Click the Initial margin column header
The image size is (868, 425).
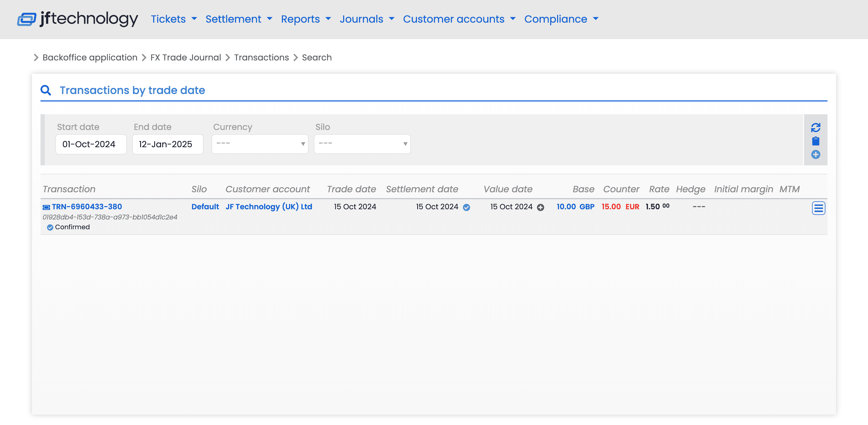coord(743,189)
